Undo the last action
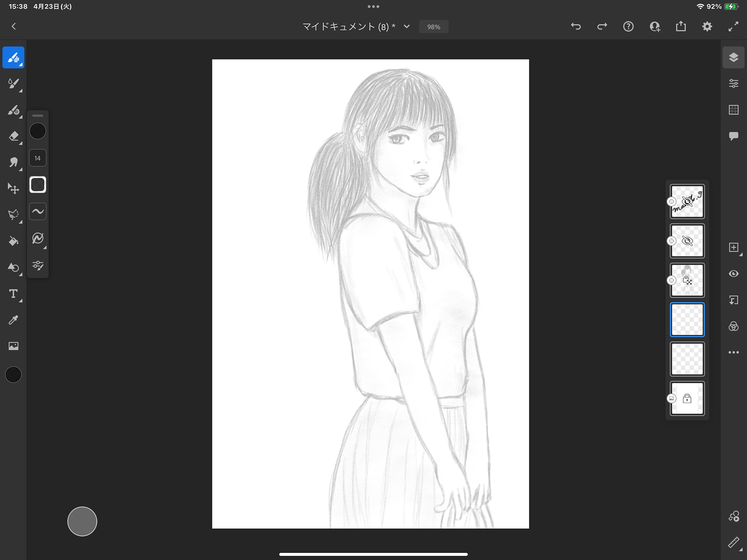Screen dimensions: 747x560 point(576,26)
